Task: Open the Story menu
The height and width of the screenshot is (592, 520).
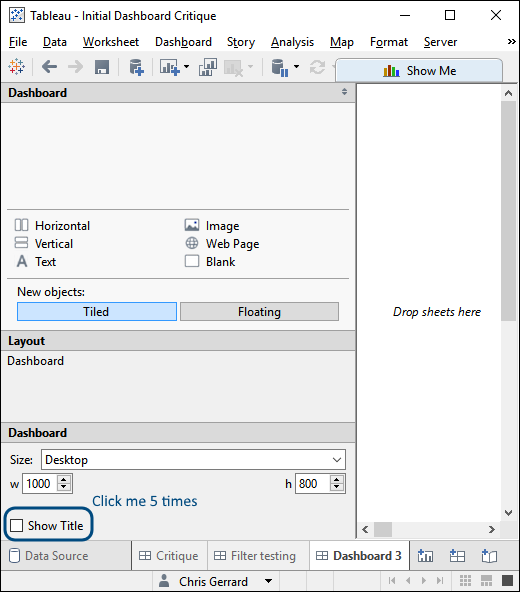Action: [x=241, y=42]
